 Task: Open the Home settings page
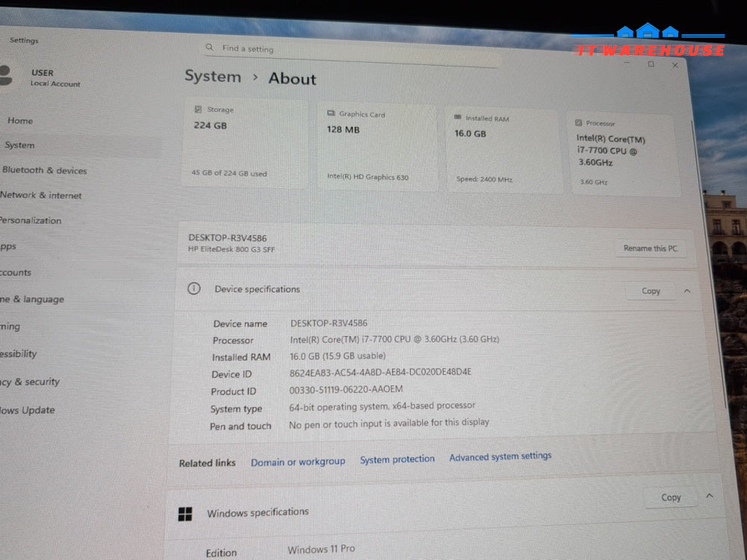20,120
